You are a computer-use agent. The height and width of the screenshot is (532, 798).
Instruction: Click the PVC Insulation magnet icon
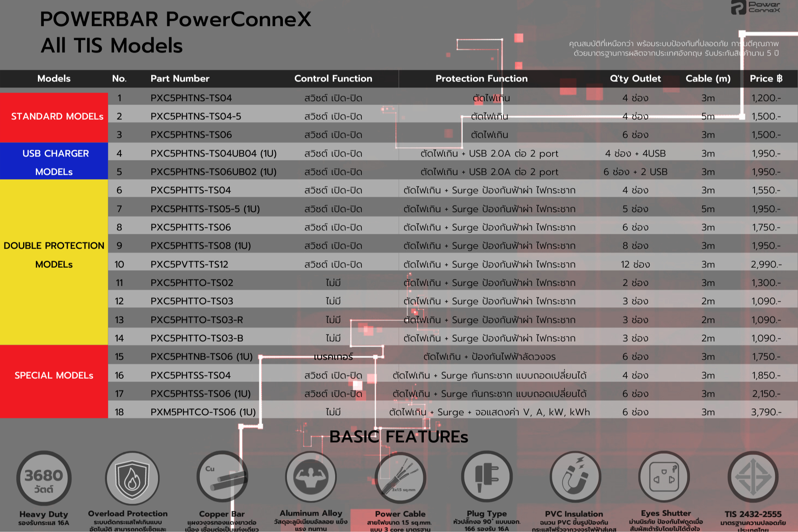[x=575, y=477]
